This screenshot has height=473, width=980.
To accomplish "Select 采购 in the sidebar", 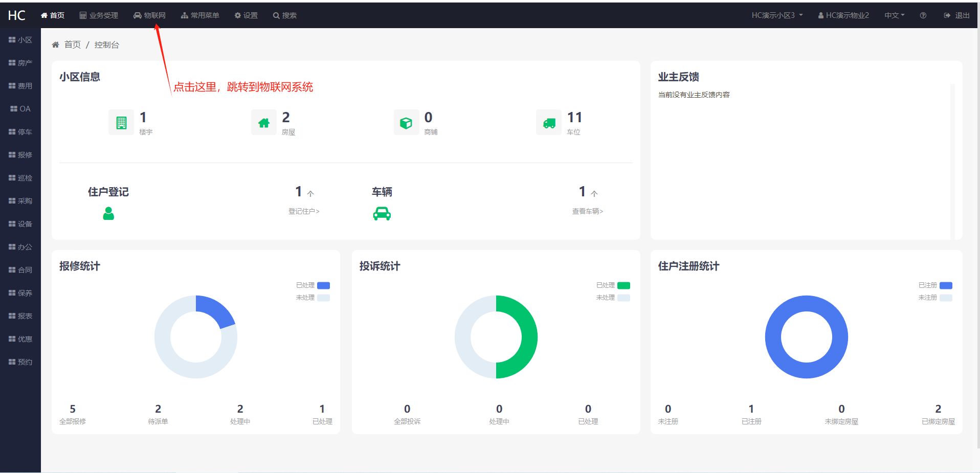I will point(20,201).
